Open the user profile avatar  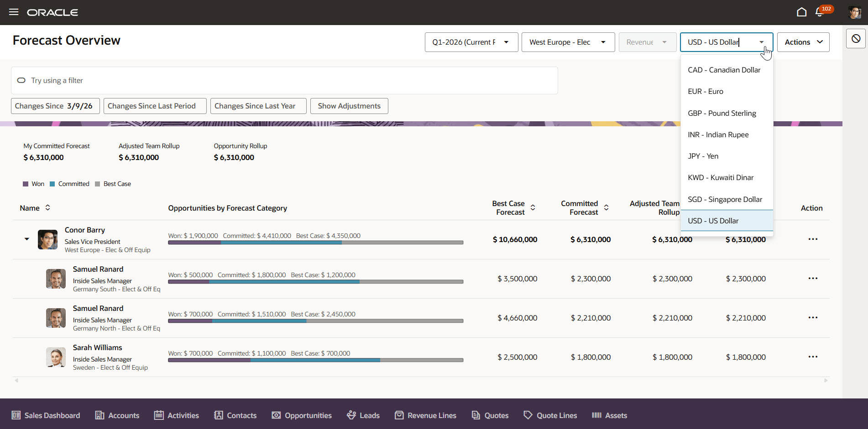854,12
